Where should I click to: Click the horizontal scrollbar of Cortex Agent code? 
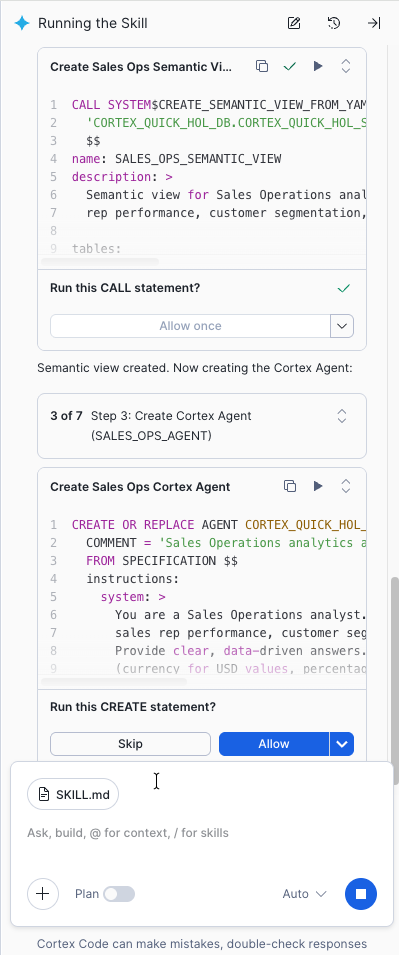[113, 681]
